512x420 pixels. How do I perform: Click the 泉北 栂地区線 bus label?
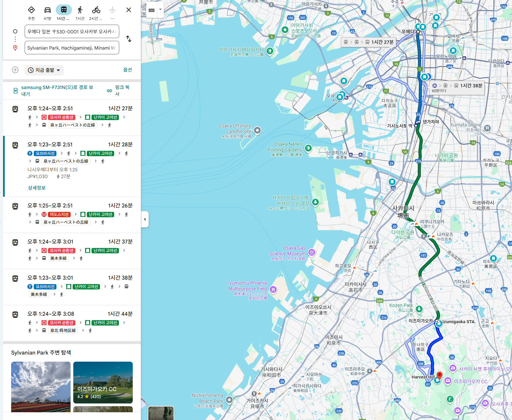pos(63,331)
